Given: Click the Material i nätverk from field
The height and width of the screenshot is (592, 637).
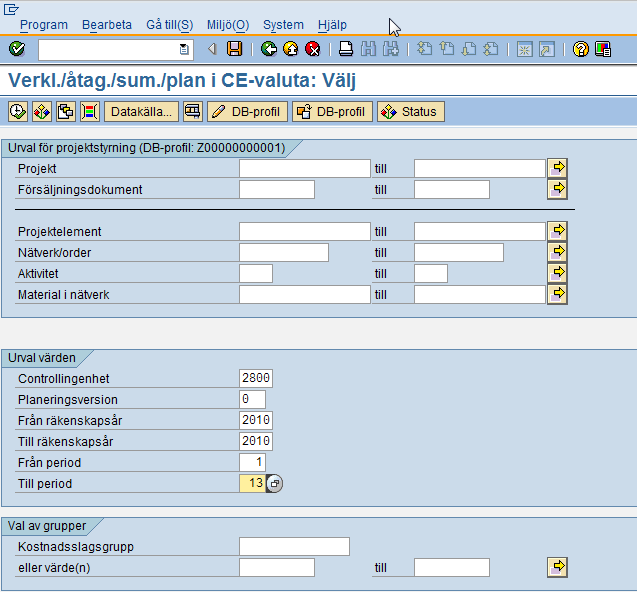Looking at the screenshot, I should click(305, 295).
